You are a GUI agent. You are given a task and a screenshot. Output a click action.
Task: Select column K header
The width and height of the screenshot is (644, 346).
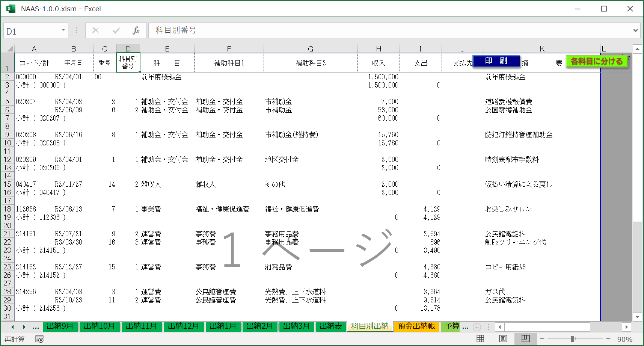(542, 49)
